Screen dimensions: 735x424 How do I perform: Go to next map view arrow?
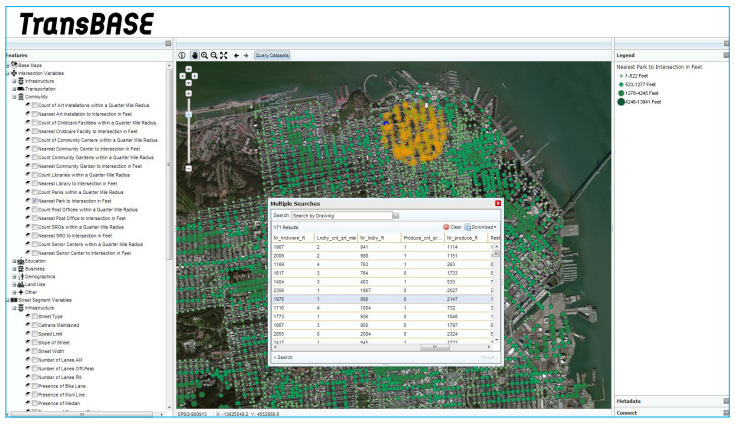click(246, 55)
